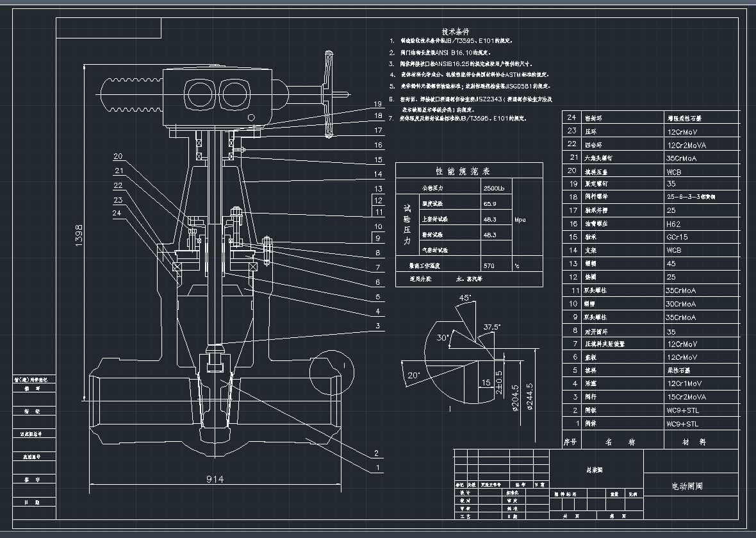Select the 570 temperature value cell
The width and height of the screenshot is (756, 538).
pos(489,265)
